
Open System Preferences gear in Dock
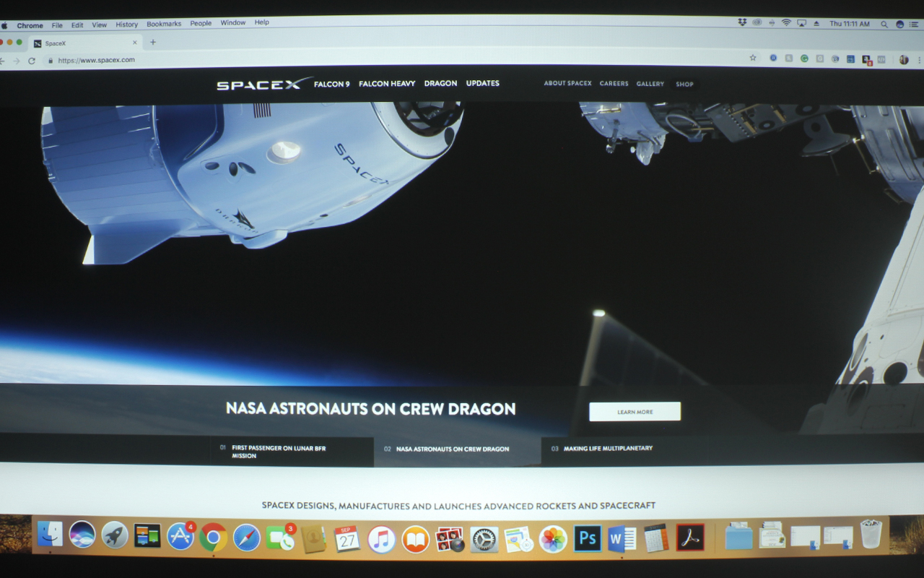pos(484,540)
